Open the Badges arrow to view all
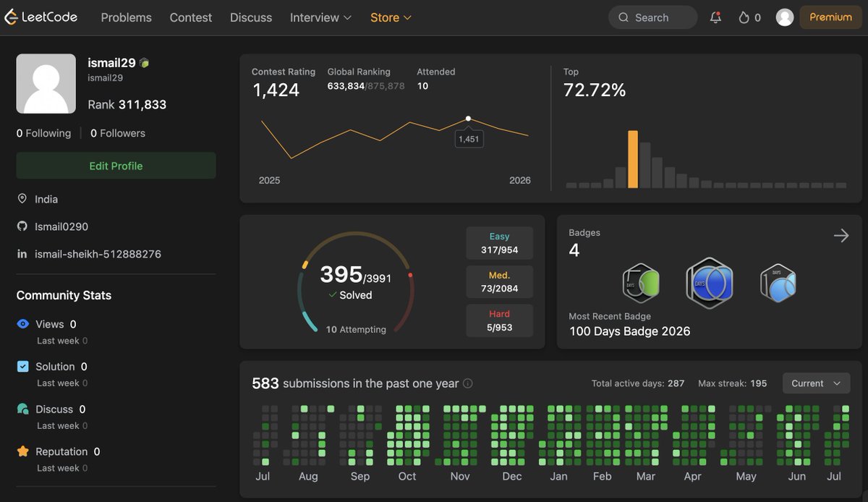The image size is (868, 502). 841,235
